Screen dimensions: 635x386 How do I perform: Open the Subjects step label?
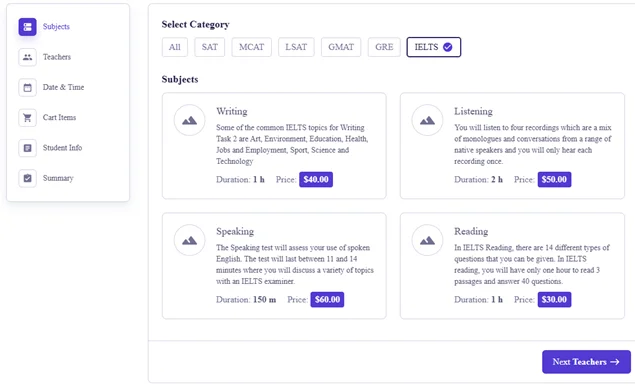point(56,27)
